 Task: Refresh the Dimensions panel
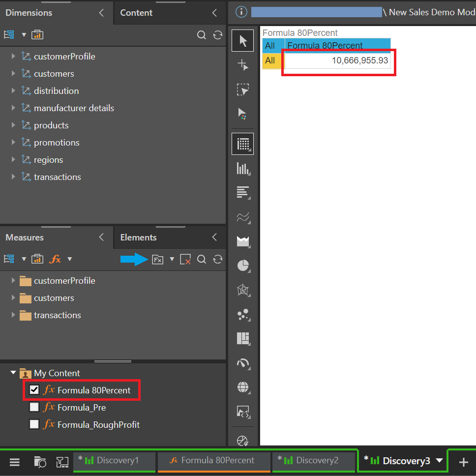coord(218,35)
